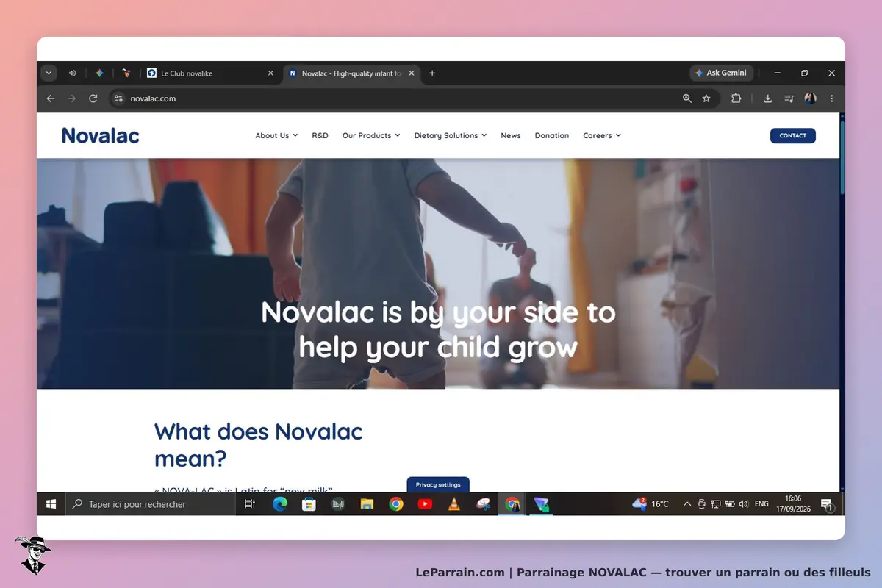Expand the Dietary Solutions dropdown
The image size is (882, 588).
[451, 135]
